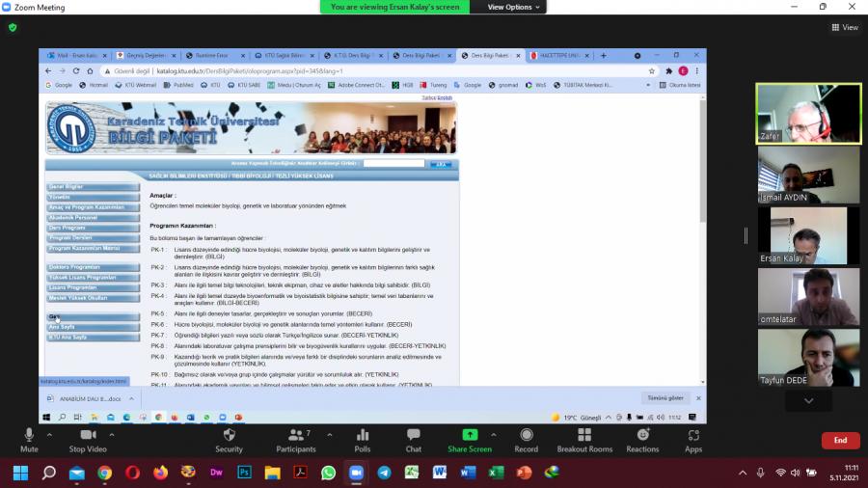
Task: Expand the ANABİLİM DALI download item chevron
Action: pos(132,398)
